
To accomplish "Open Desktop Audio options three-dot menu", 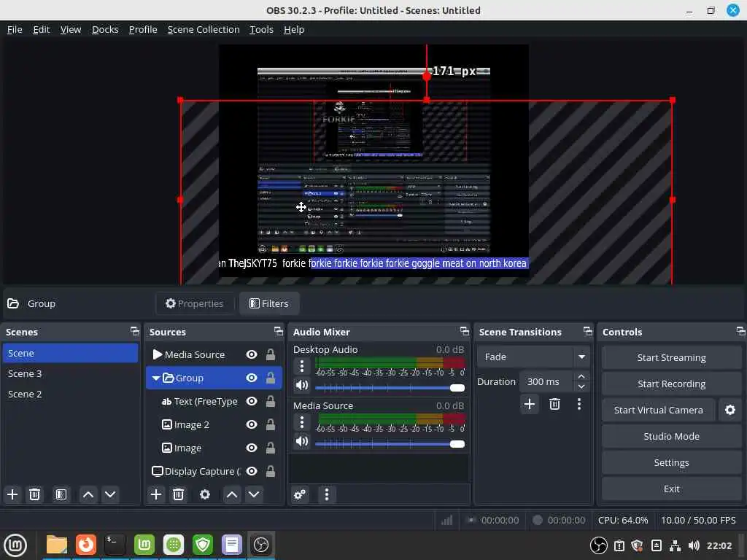I will tap(301, 366).
